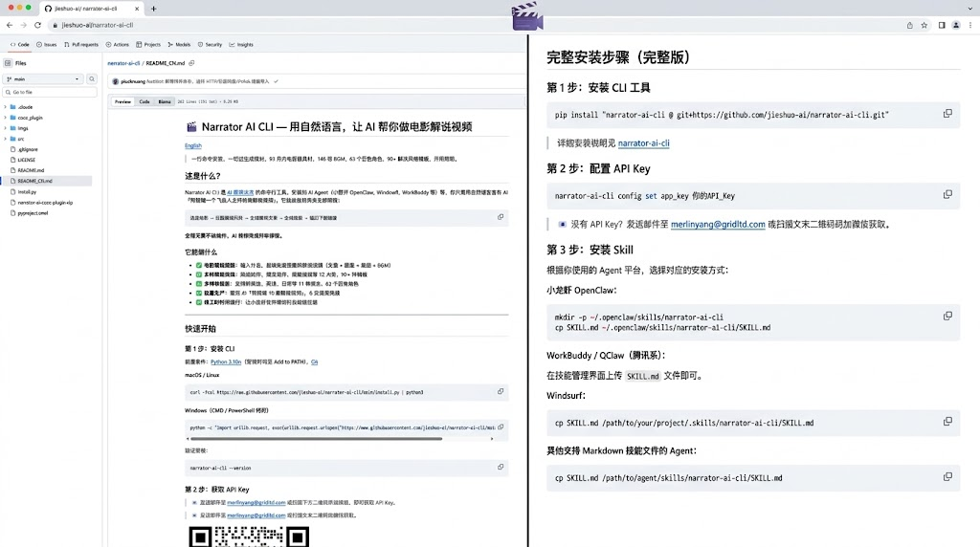The width and height of the screenshot is (980, 547).
Task: Open the .gitignore file
Action: (x=28, y=149)
